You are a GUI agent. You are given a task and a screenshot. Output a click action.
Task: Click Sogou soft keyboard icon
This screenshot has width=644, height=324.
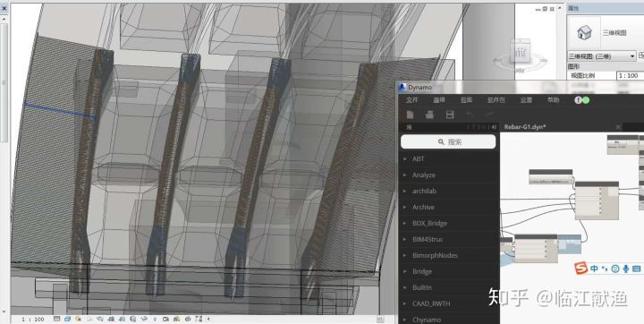[x=637, y=269]
